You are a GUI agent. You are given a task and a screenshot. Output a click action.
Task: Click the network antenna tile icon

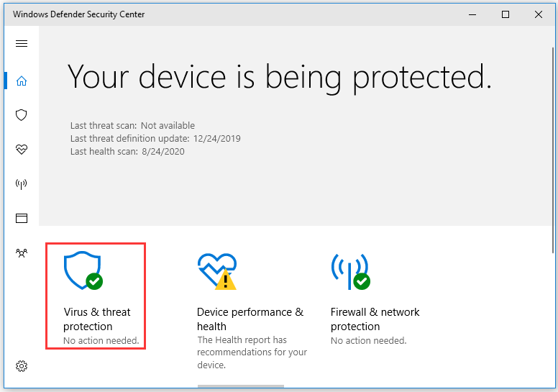(x=350, y=271)
